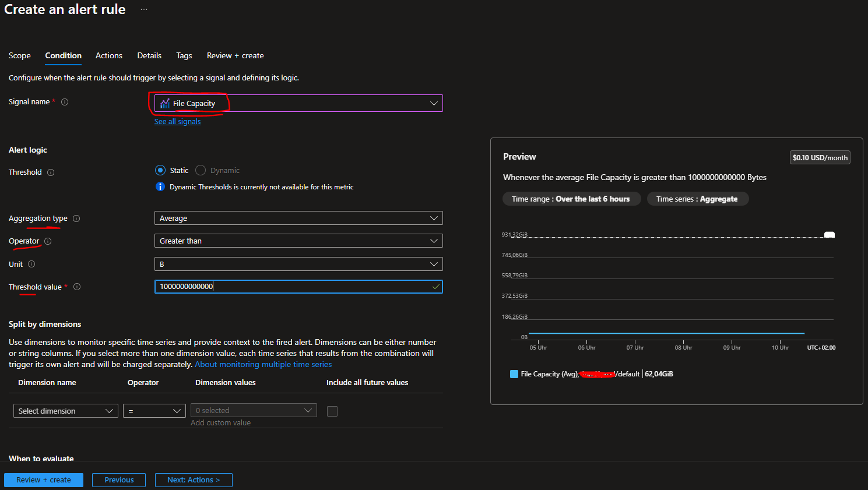This screenshot has width=868, height=490.
Task: Click the info icon beside Unit
Action: (x=31, y=264)
